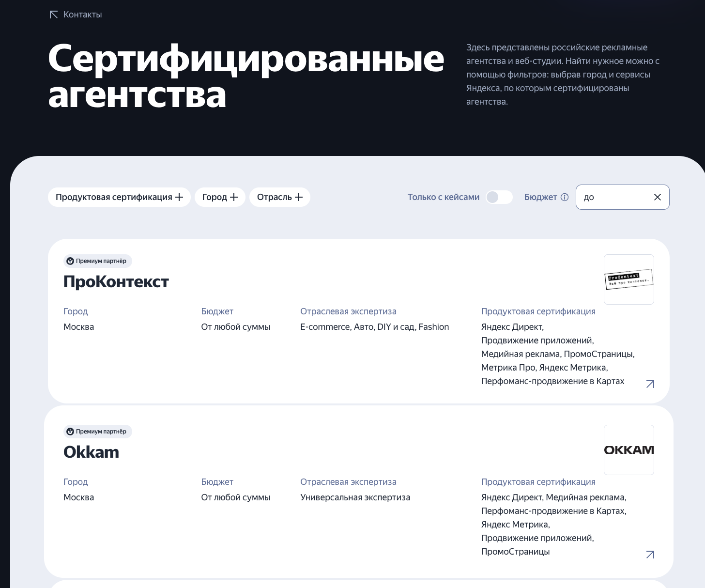Image resolution: width=705 pixels, height=588 pixels.
Task: Open the ПроКонтекст agency title
Action: 116,281
